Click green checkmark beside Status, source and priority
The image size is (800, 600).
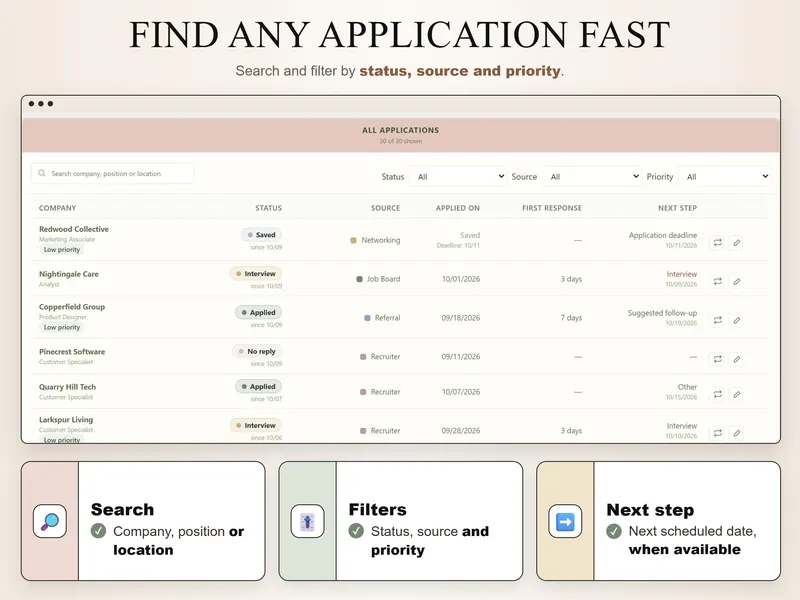point(356,531)
